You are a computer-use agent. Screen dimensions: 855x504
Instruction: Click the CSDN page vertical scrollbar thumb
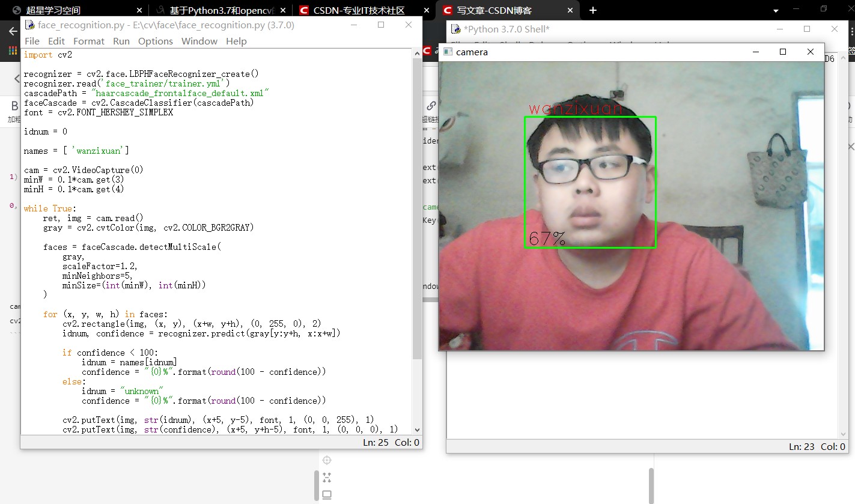tap(651, 486)
